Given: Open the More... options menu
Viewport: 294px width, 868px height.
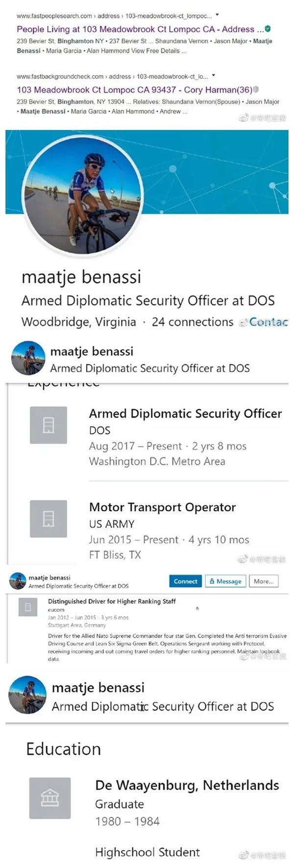Looking at the screenshot, I should point(264,581).
